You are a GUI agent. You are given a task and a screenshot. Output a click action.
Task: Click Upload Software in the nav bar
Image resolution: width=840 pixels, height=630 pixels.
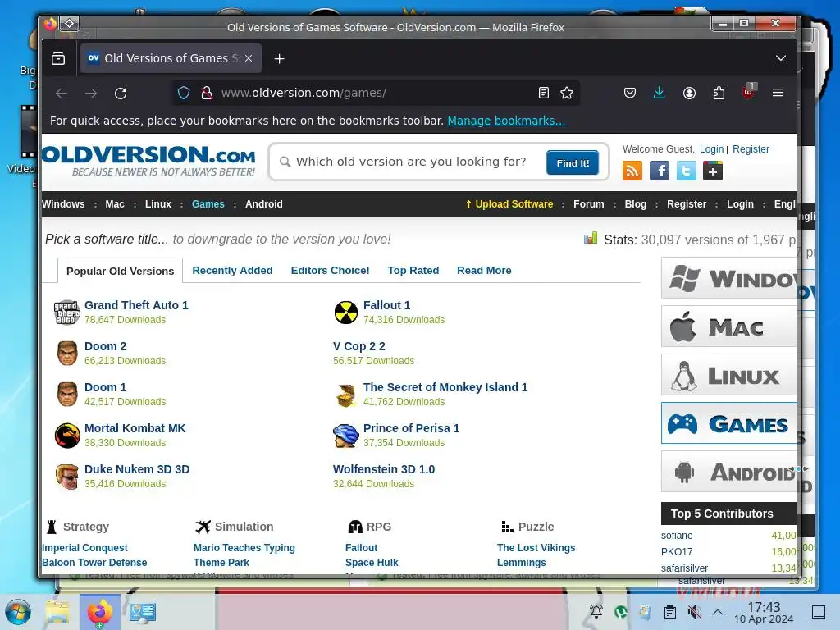point(509,204)
